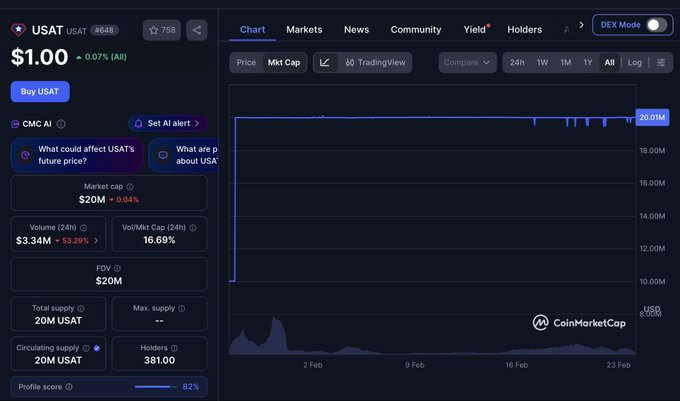Open FDV info icon
The image size is (680, 401).
point(117,268)
